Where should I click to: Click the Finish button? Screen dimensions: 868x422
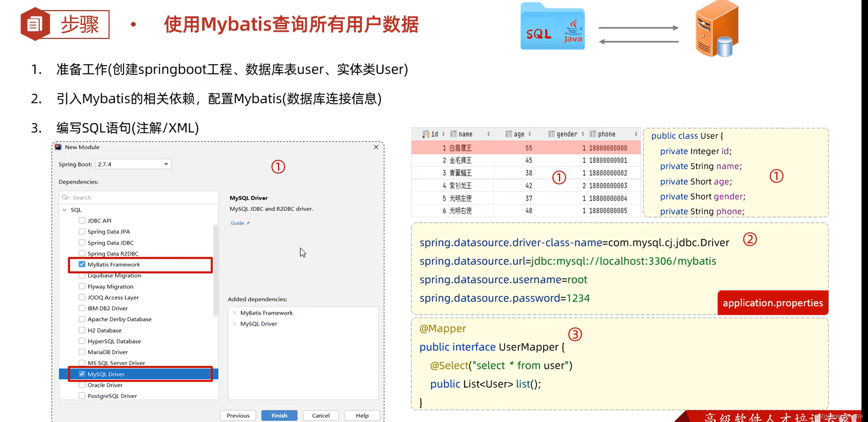(x=279, y=415)
